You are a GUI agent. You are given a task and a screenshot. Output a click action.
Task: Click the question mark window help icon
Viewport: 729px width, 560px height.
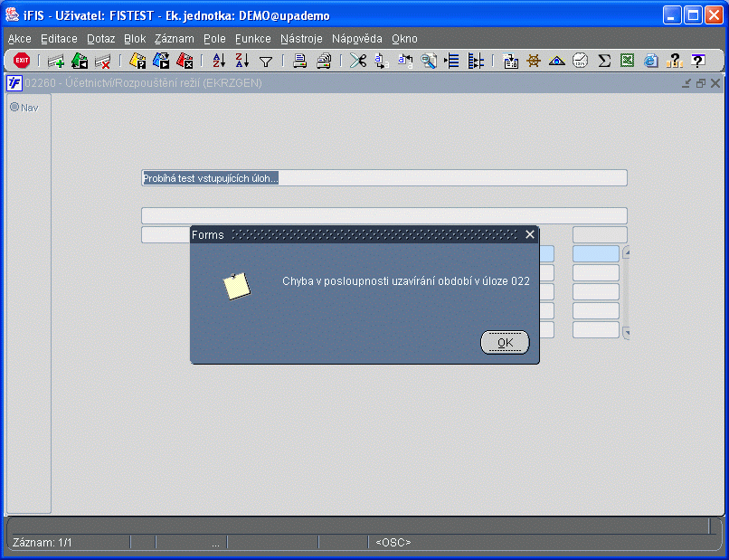tap(698, 61)
